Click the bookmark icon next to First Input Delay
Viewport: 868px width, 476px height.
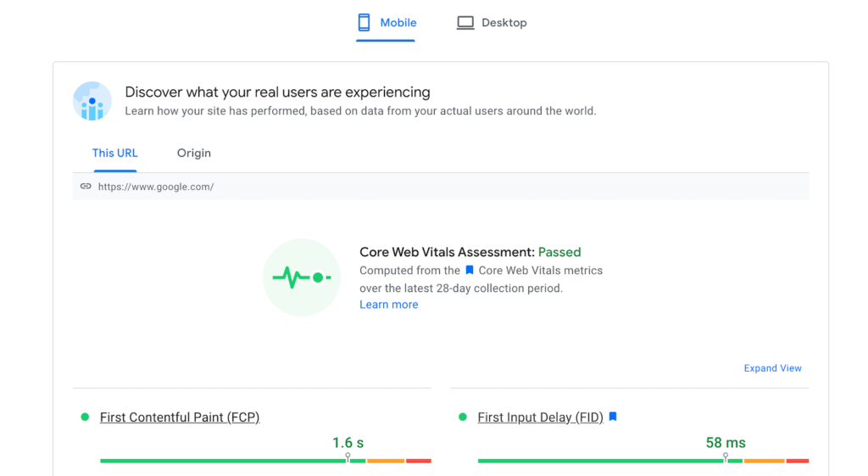coord(613,417)
